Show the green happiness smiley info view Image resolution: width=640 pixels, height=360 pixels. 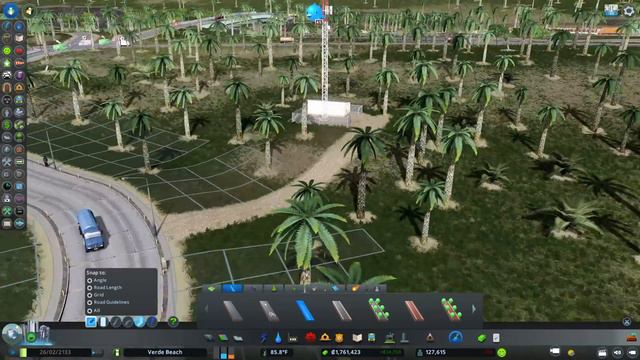[x=7, y=51]
